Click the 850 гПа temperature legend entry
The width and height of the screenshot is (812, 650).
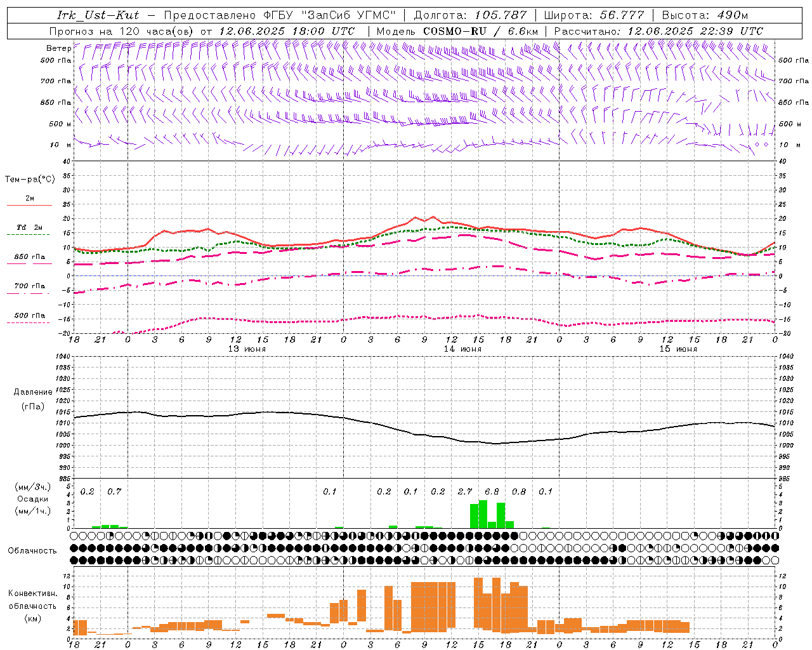tap(30, 257)
